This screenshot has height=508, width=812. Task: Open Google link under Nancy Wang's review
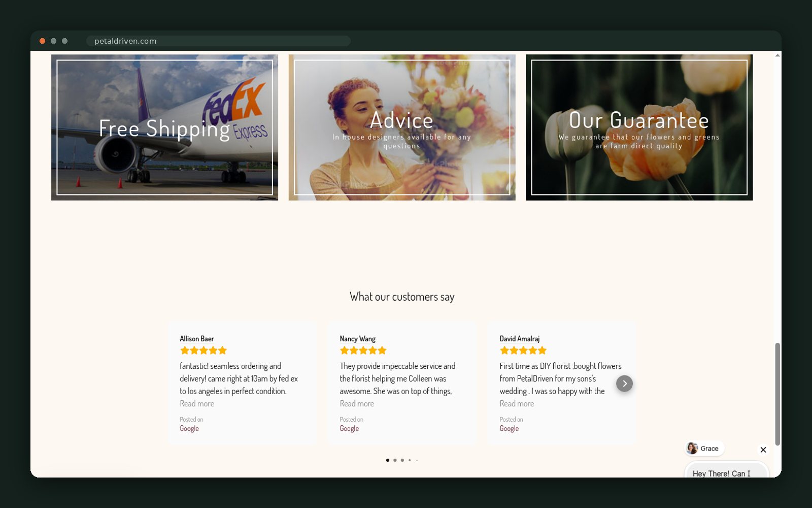[x=349, y=428]
